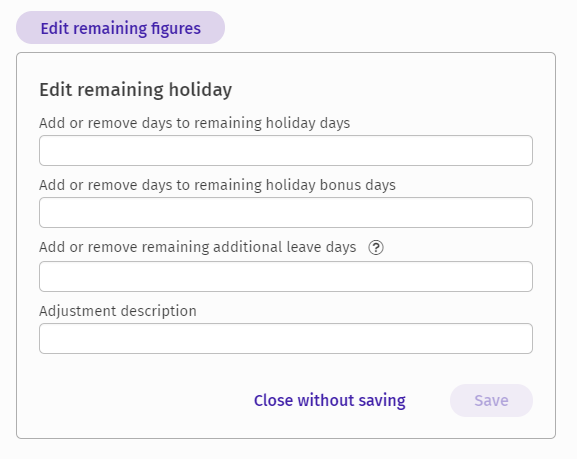
Task: Click the Edit remaining figures button
Action: click(x=120, y=28)
